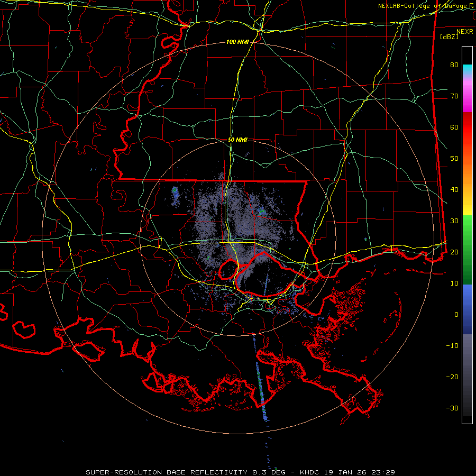The image size is (476, 476).
Task: Click the "100 NMI" range ring label
Action: click(x=237, y=42)
